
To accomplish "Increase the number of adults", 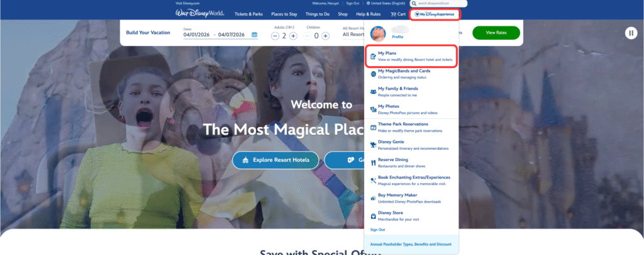I will pos(293,36).
